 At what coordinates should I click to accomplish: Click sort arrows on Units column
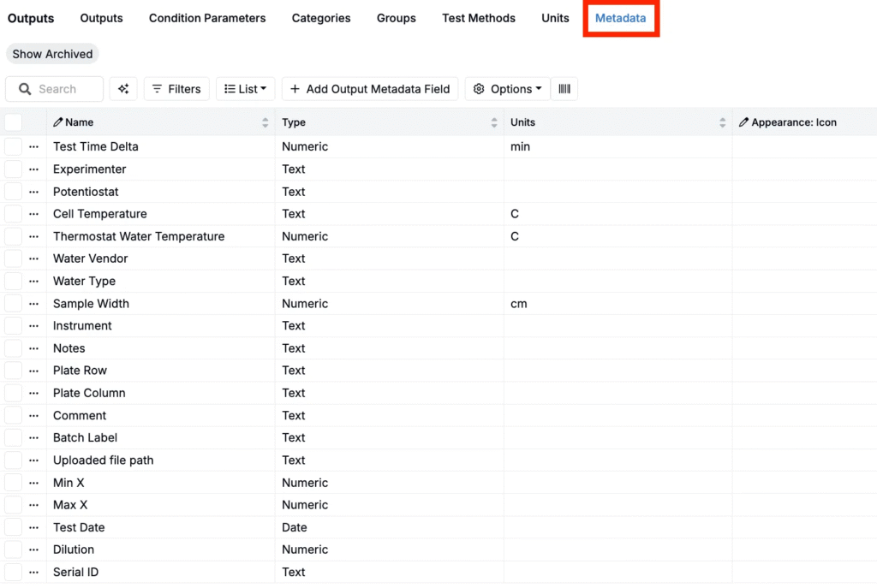pos(723,123)
